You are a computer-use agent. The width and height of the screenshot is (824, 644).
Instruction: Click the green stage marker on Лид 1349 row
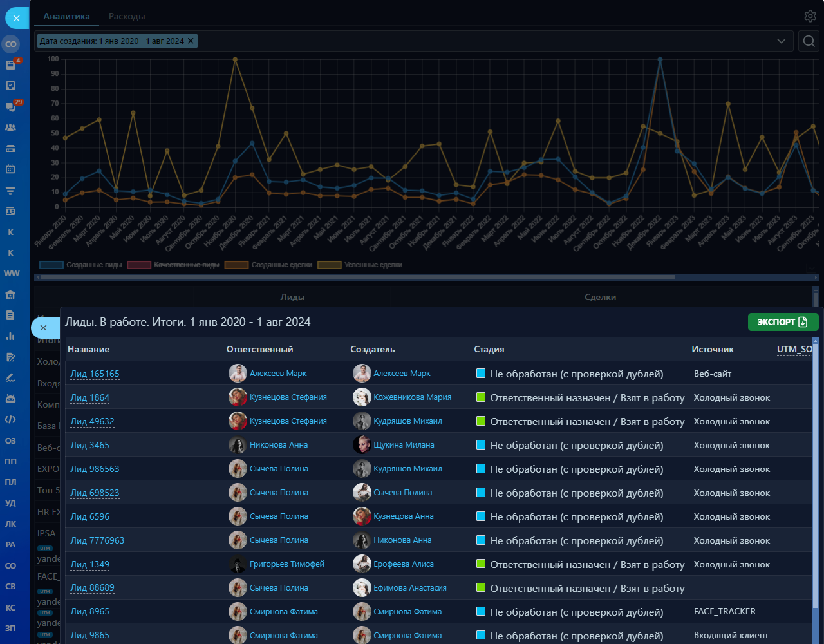(x=480, y=564)
